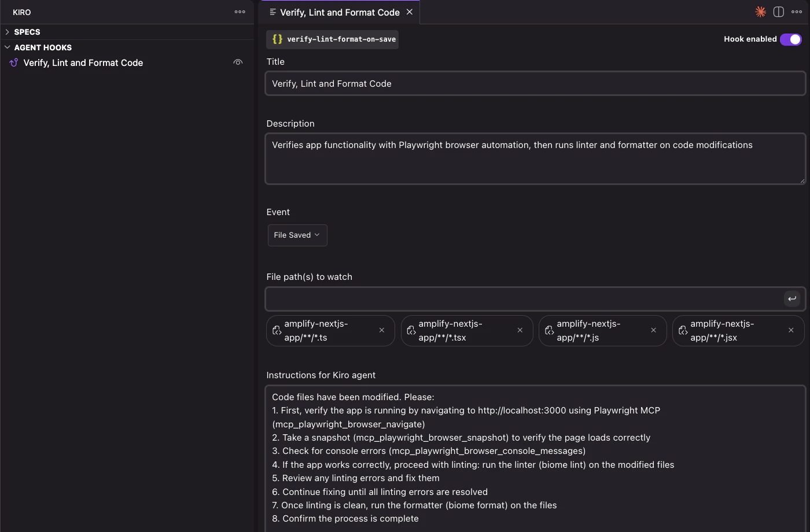Disable the Hook enabled switch
This screenshot has width=810, height=532.
tap(790, 39)
